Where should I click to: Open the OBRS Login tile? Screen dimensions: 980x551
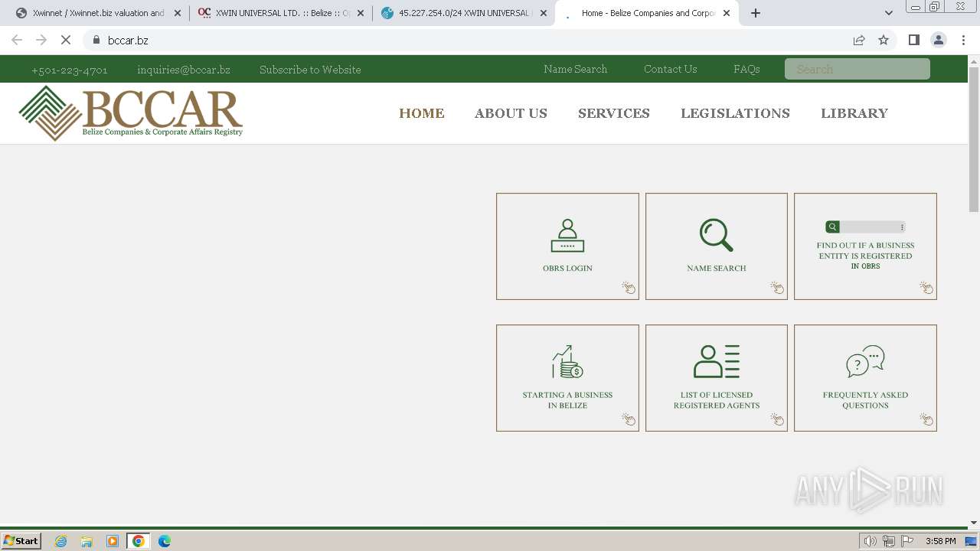[567, 246]
